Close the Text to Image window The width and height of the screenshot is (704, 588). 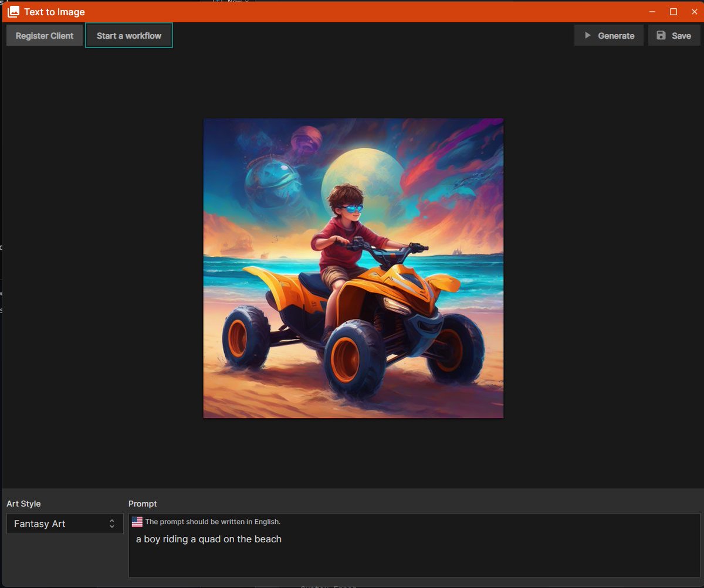(695, 12)
